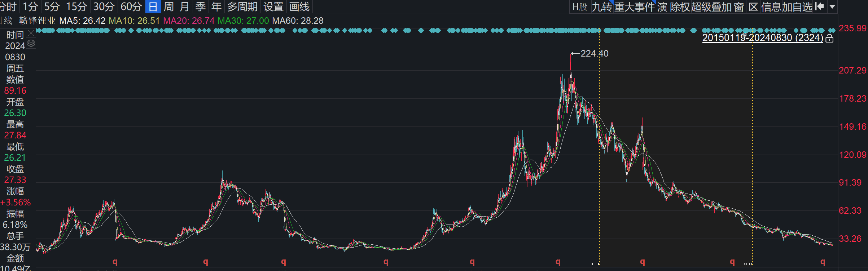Open the date range link 20150119-20240830 (2324)

[x=763, y=38]
